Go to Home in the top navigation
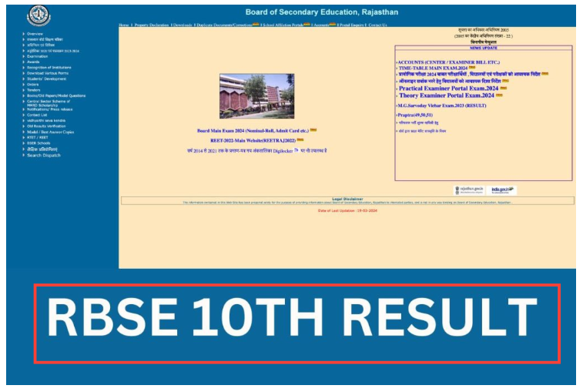This screenshot has width=583, height=392. coord(124,25)
